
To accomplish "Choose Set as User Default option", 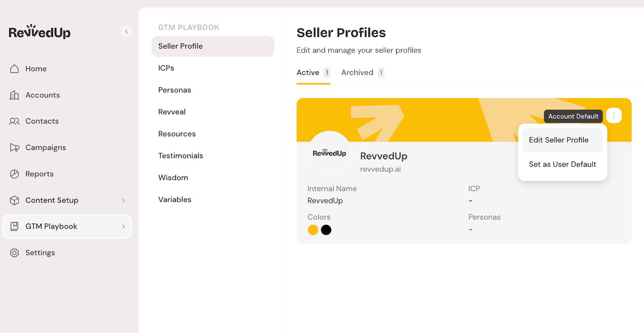I will coord(562,164).
